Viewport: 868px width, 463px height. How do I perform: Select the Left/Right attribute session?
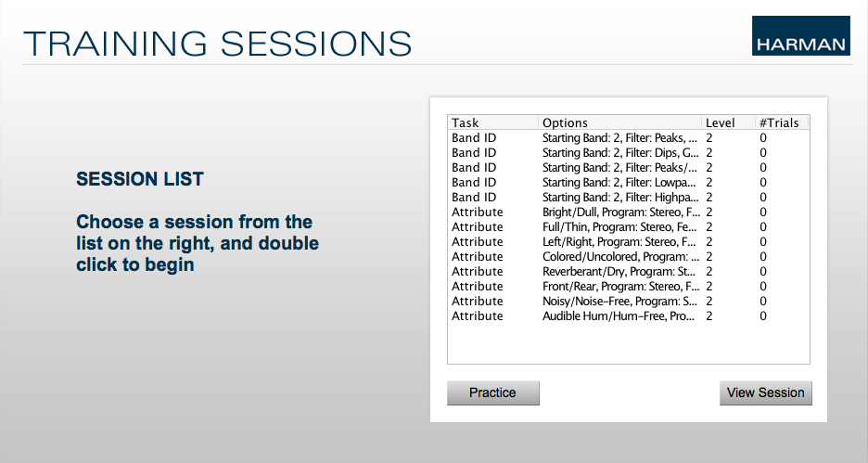click(629, 242)
